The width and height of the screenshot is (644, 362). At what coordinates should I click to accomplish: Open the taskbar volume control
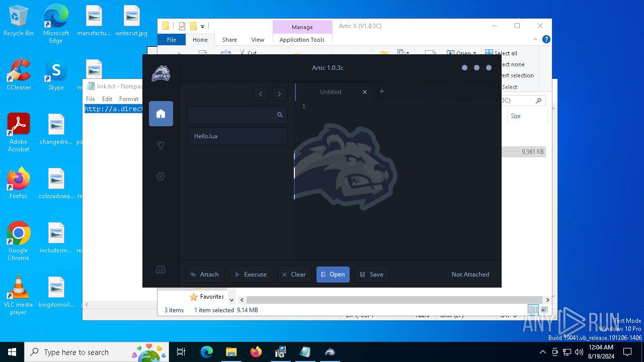tap(579, 352)
